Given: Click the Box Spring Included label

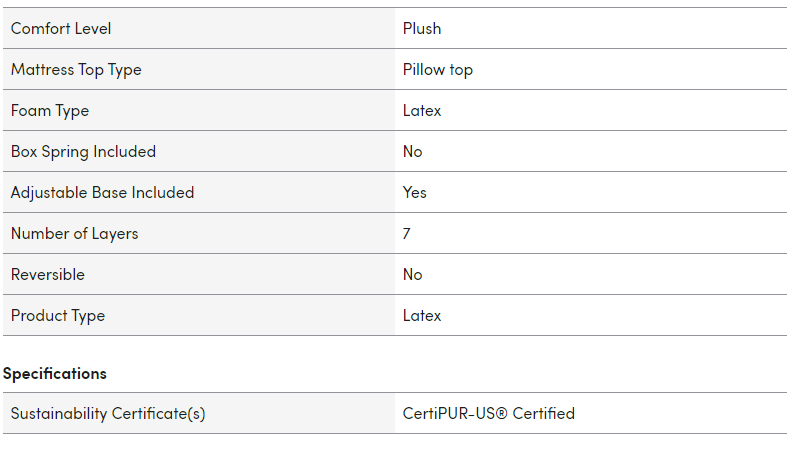Looking at the screenshot, I should (x=83, y=151).
